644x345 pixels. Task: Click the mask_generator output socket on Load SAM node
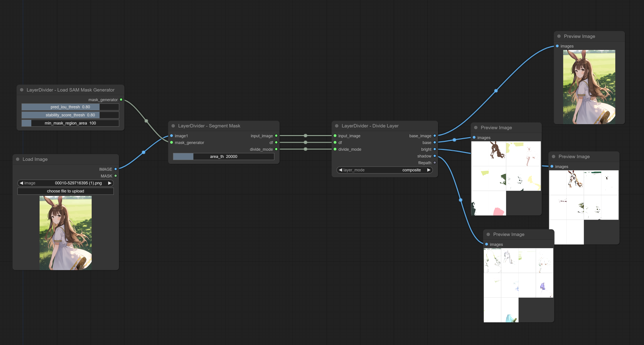(x=121, y=100)
